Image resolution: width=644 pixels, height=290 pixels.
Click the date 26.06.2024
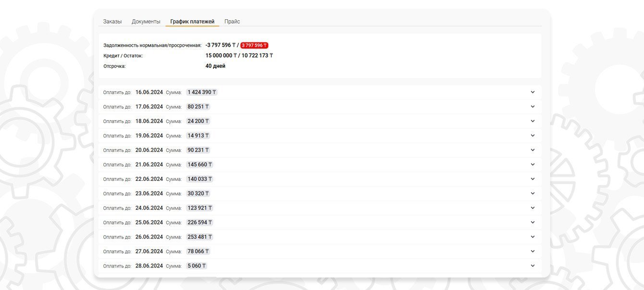coord(149,236)
